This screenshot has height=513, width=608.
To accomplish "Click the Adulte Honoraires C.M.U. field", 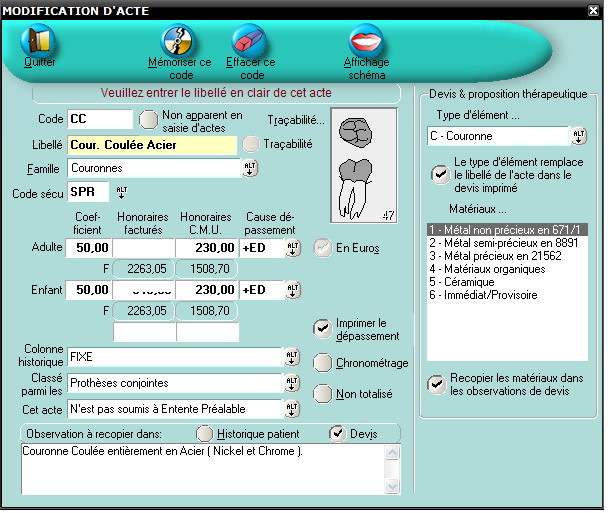I will pyautogui.click(x=206, y=248).
